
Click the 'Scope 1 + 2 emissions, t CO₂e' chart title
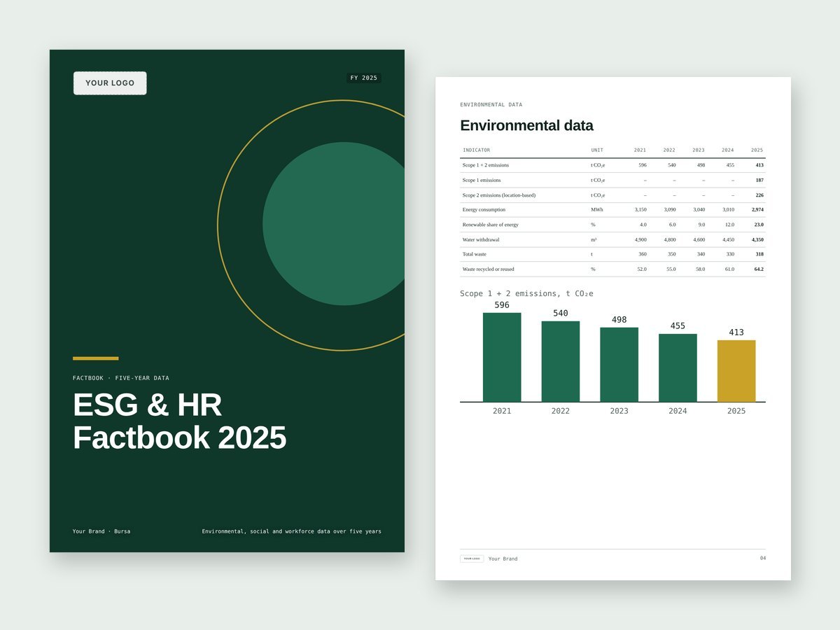tap(526, 293)
